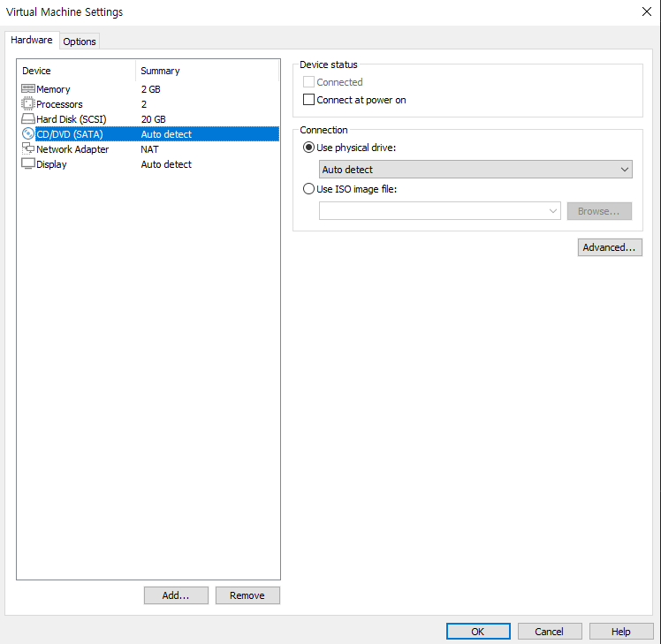This screenshot has width=661, height=644.
Task: Click the Hard Disk (SCSI) icon
Action: pyautogui.click(x=27, y=119)
